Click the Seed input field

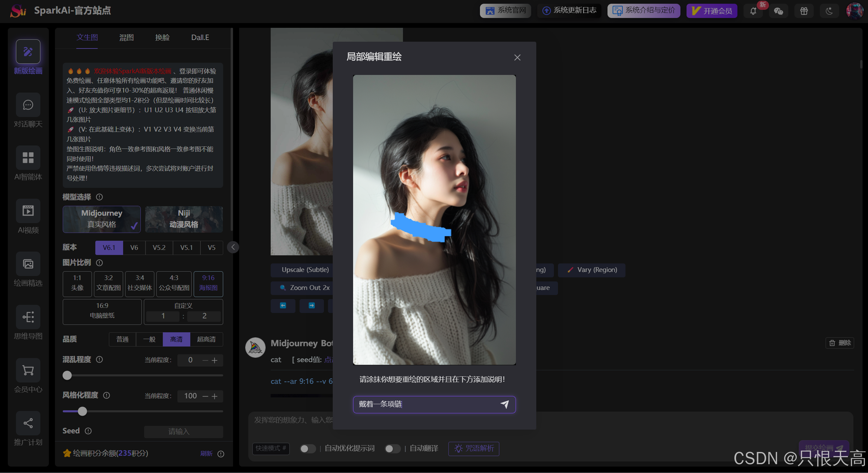point(184,432)
